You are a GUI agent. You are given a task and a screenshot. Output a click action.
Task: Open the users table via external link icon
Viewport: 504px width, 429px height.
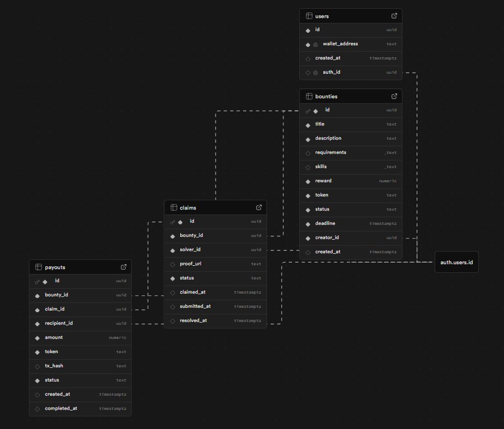point(394,16)
